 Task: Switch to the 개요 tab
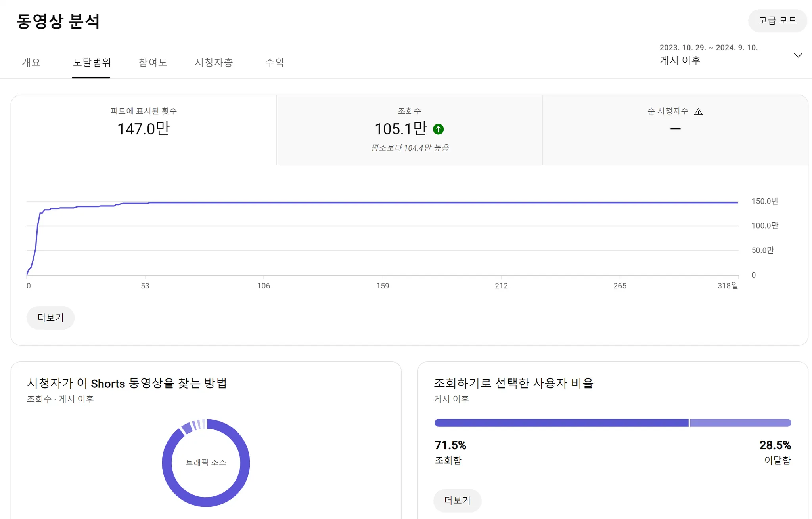click(31, 62)
